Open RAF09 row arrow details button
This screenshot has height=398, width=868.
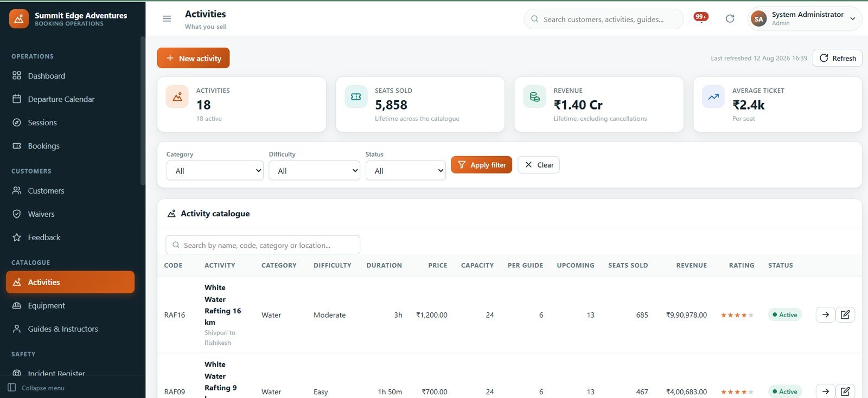[x=825, y=391]
